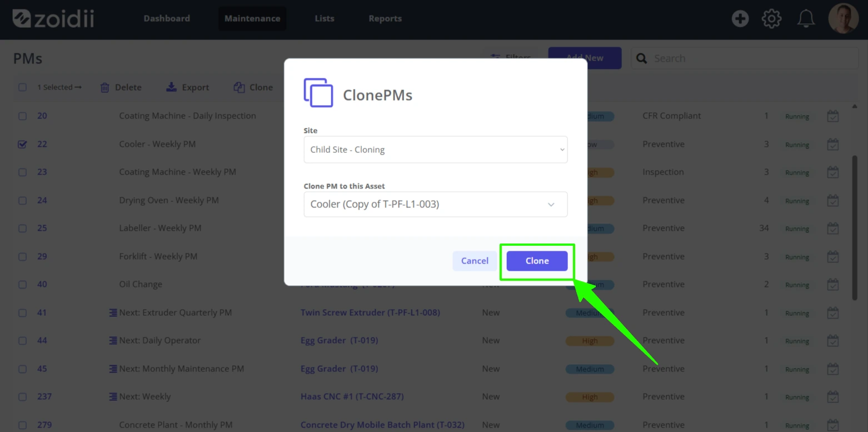Viewport: 868px width, 432px height.
Task: Open the Reports menu
Action: point(385,18)
